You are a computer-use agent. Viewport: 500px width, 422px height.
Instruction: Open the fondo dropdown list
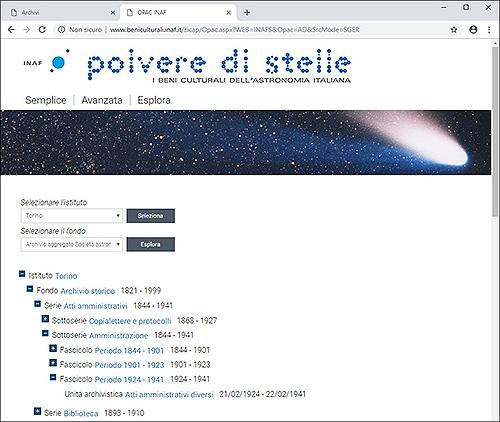click(72, 244)
